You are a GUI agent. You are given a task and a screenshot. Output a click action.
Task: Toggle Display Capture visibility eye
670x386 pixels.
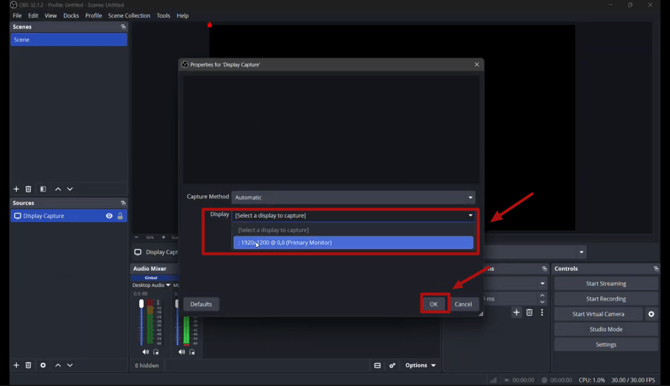109,216
